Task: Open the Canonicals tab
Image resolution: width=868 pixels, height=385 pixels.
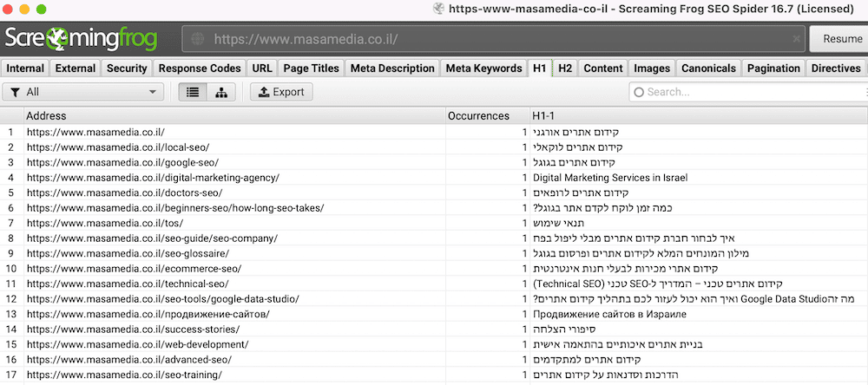Action: point(708,68)
